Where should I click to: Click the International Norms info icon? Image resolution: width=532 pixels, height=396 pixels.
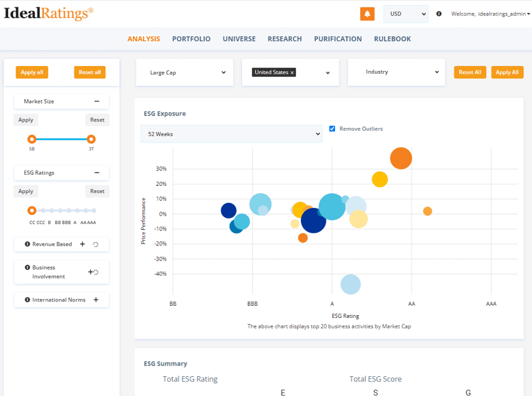(28, 300)
